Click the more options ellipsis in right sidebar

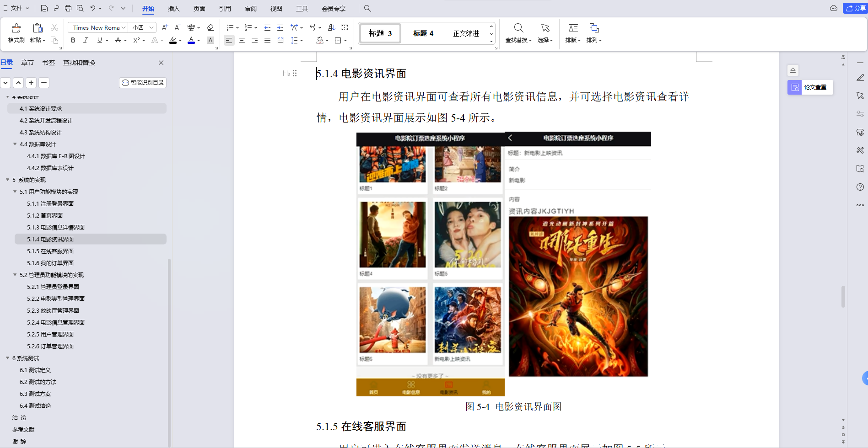[860, 205]
